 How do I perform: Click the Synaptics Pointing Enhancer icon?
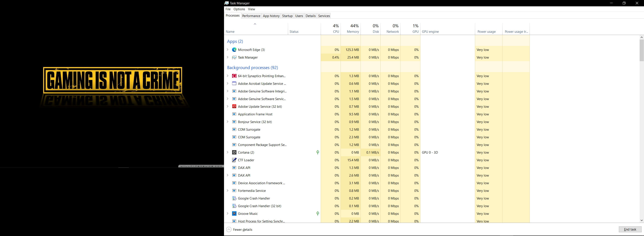[234, 76]
